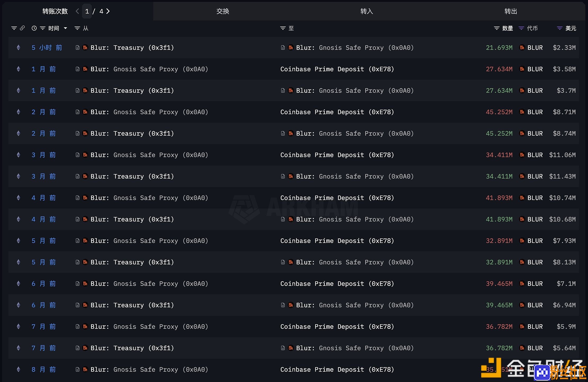
Task: Switch to the 交换 tab
Action: click(223, 11)
